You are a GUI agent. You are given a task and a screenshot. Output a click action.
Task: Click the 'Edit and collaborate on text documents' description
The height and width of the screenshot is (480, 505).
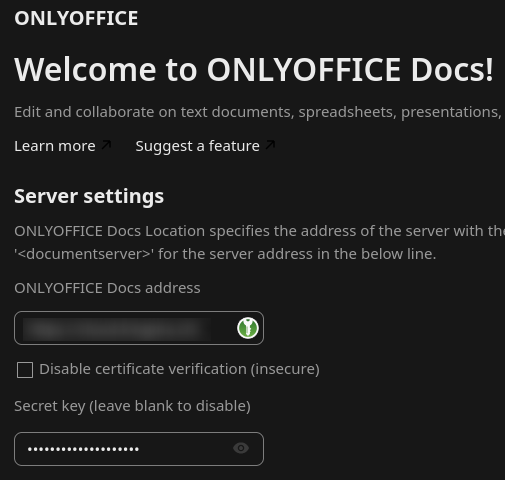click(x=258, y=112)
